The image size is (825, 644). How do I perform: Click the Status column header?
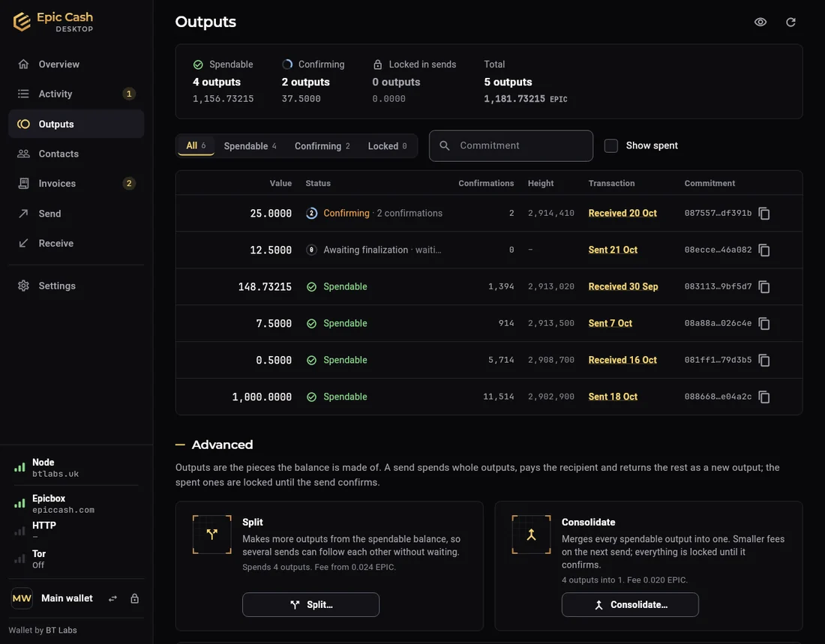[318, 183]
